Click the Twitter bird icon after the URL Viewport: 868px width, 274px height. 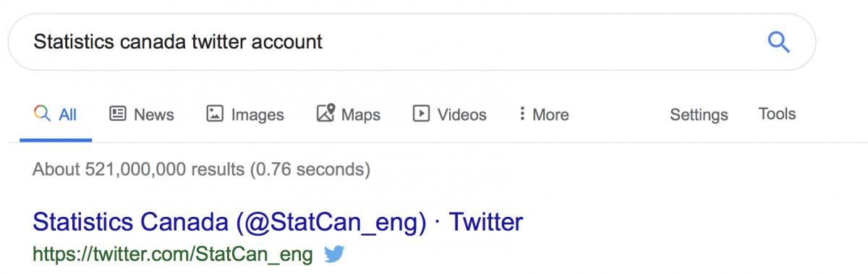tap(333, 254)
